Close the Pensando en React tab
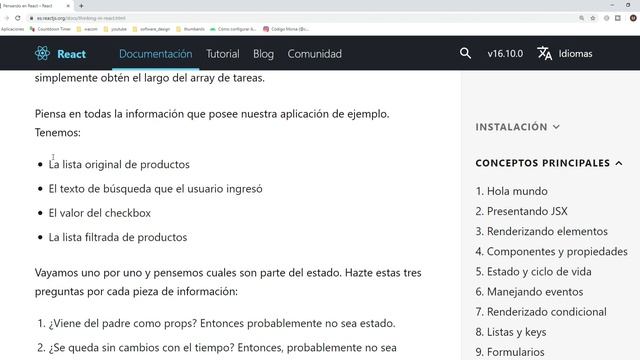 [x=68, y=6]
